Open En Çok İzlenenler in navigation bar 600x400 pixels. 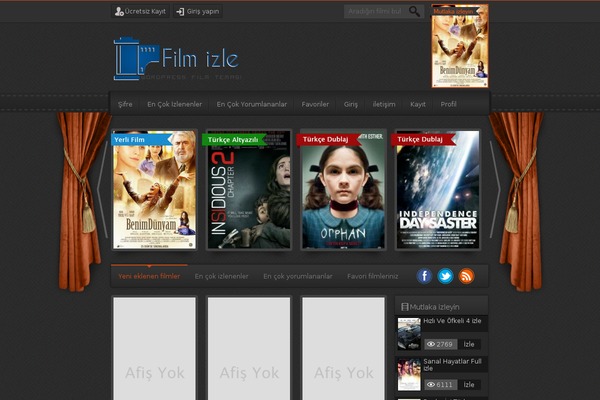coord(174,104)
